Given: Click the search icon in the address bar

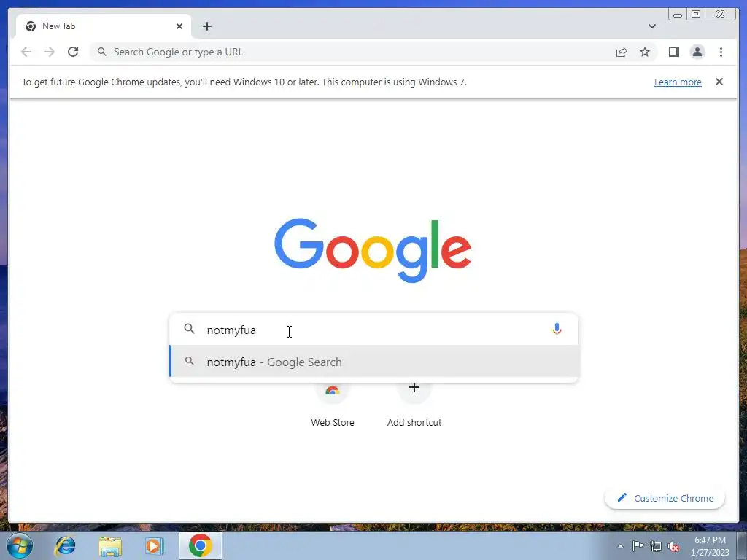Looking at the screenshot, I should 102,52.
